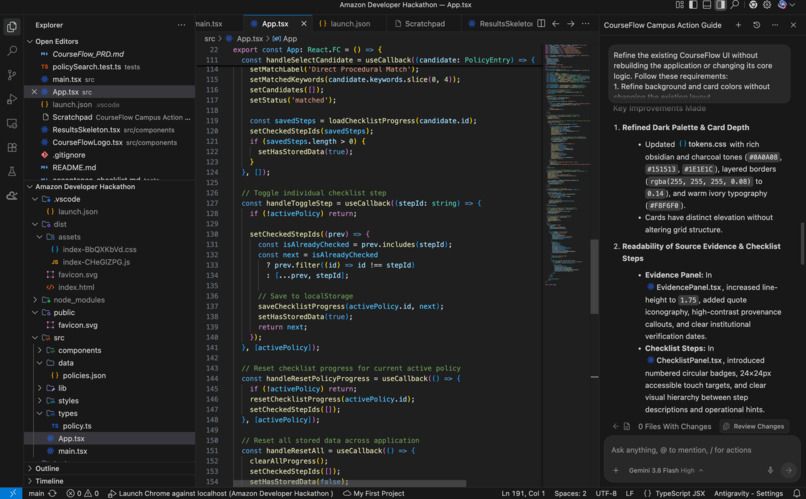Image resolution: width=806 pixels, height=499 pixels.
Task: Go forward with editor right arrow
Action: click(571, 24)
